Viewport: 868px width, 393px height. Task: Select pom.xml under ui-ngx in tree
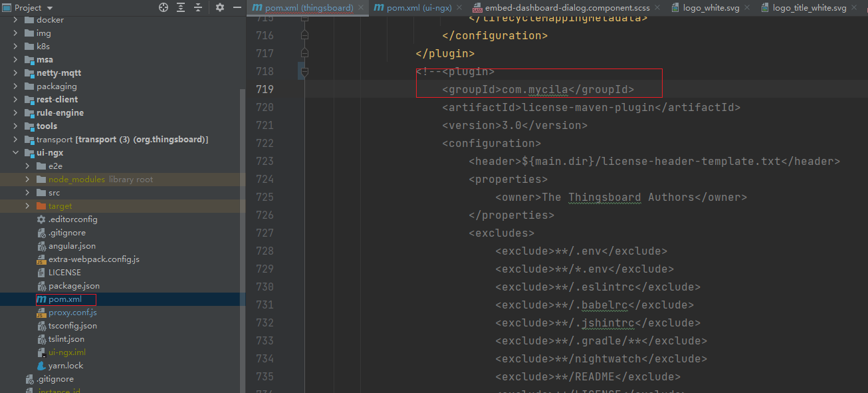point(65,299)
